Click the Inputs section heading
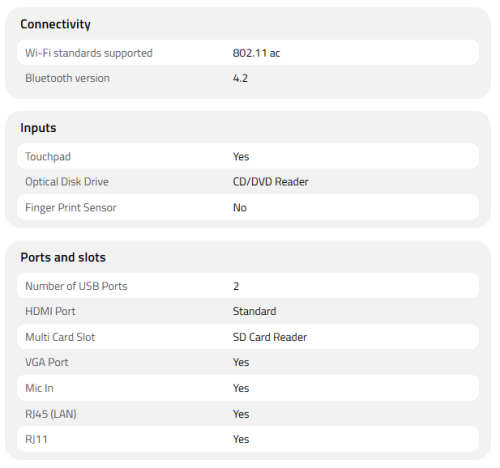The image size is (500, 468). [38, 128]
